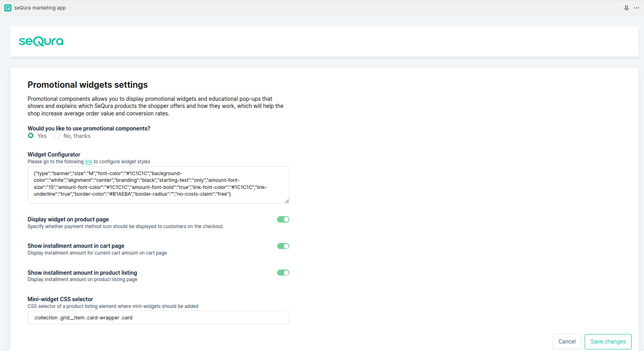Click the CSS selector of a product listing description
644x351 pixels.
pyautogui.click(x=113, y=306)
